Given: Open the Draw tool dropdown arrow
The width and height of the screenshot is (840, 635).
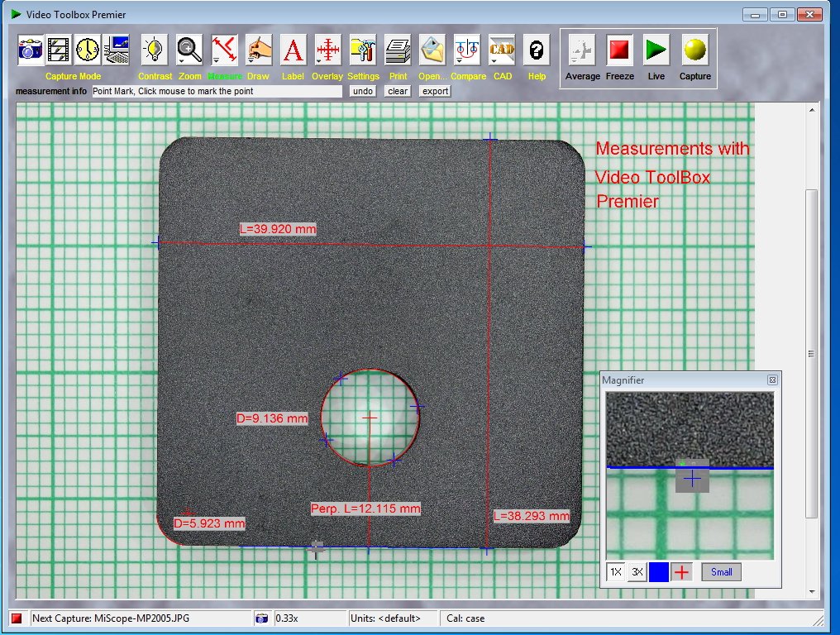Looking at the screenshot, I should pyautogui.click(x=251, y=61).
